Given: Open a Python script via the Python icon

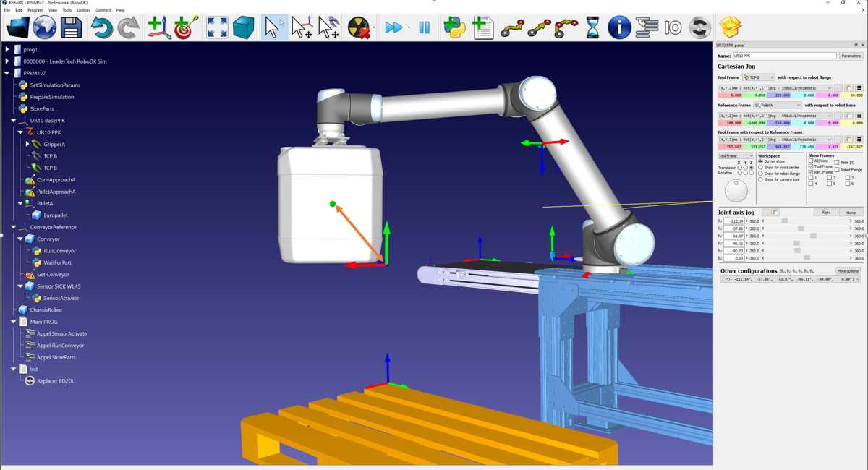Looking at the screenshot, I should pos(454,28).
